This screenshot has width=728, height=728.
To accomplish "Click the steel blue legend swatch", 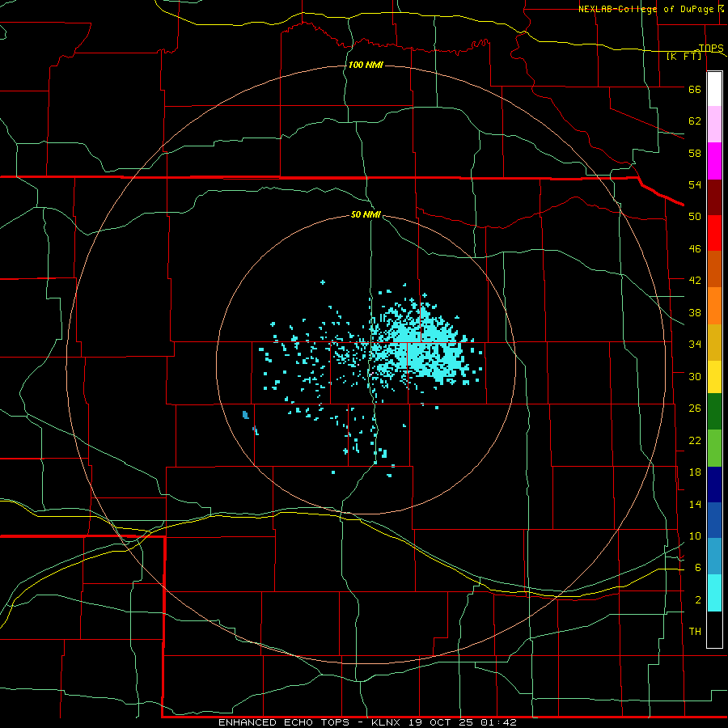I will point(714,556).
